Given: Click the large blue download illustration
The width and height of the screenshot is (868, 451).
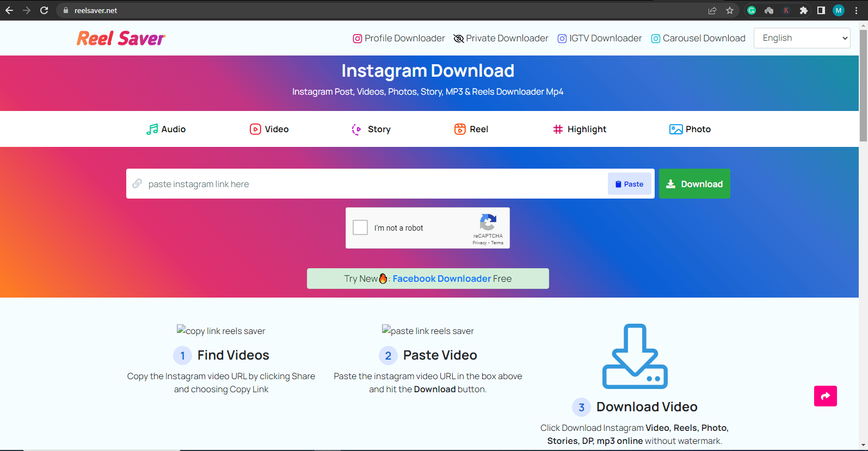Looking at the screenshot, I should [635, 356].
